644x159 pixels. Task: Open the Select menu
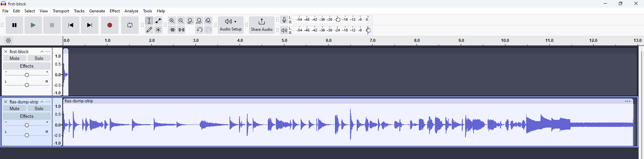(x=30, y=11)
